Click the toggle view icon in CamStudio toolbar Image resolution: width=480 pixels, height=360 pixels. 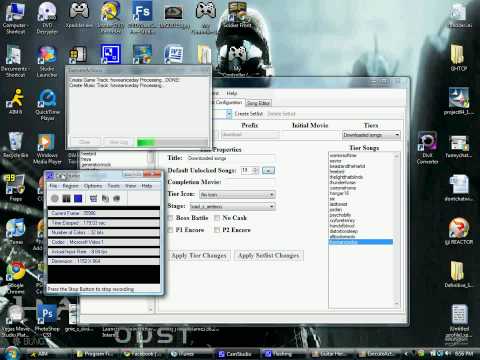coord(94,199)
